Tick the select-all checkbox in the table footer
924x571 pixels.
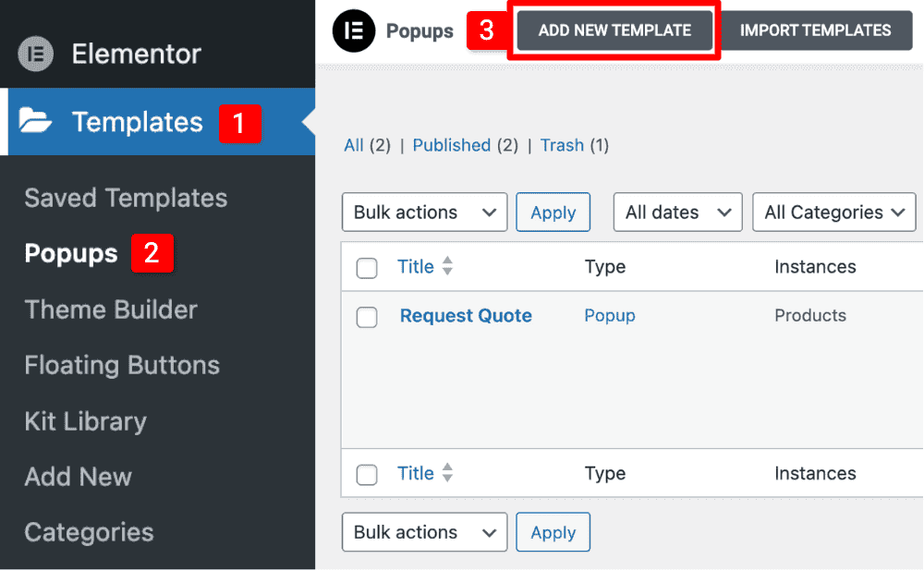367,475
